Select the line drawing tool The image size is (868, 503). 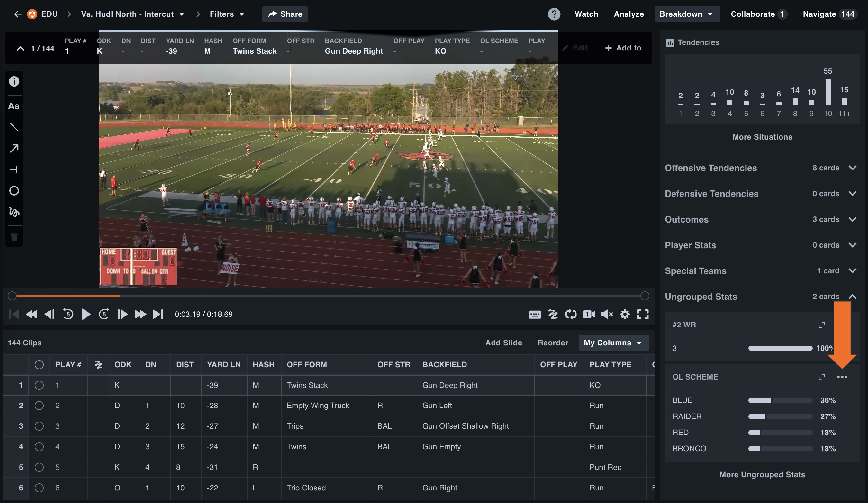(14, 127)
